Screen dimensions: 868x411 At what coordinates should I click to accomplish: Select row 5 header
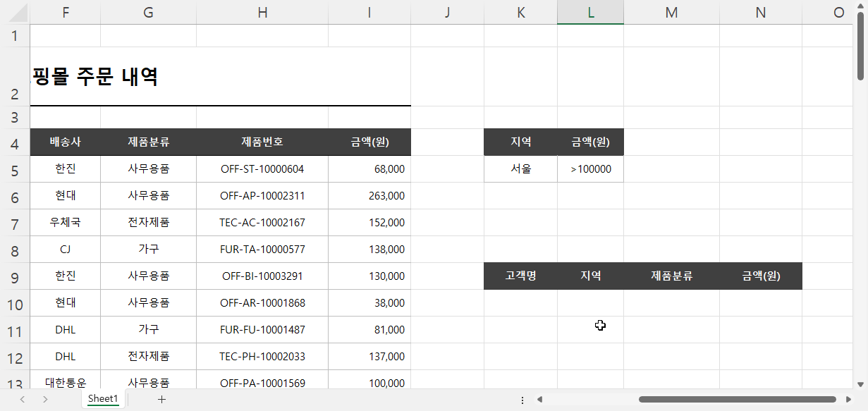(15, 169)
